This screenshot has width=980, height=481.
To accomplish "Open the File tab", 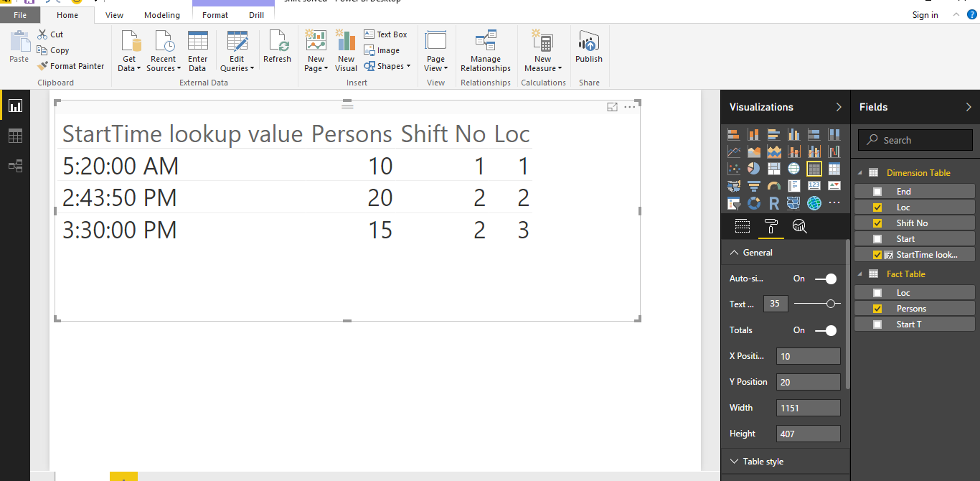I will 20,14.
